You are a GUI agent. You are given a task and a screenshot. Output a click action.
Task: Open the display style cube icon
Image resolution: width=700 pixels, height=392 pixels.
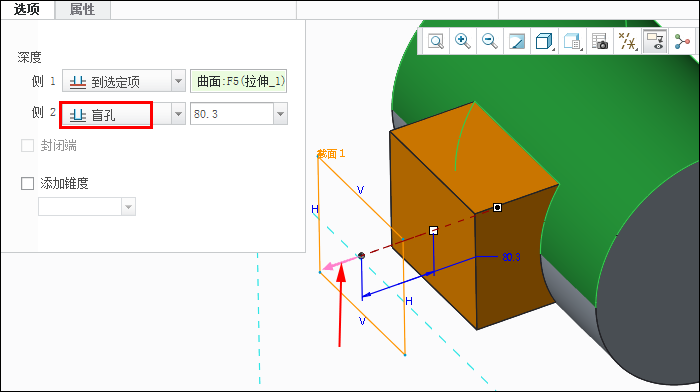point(544,42)
